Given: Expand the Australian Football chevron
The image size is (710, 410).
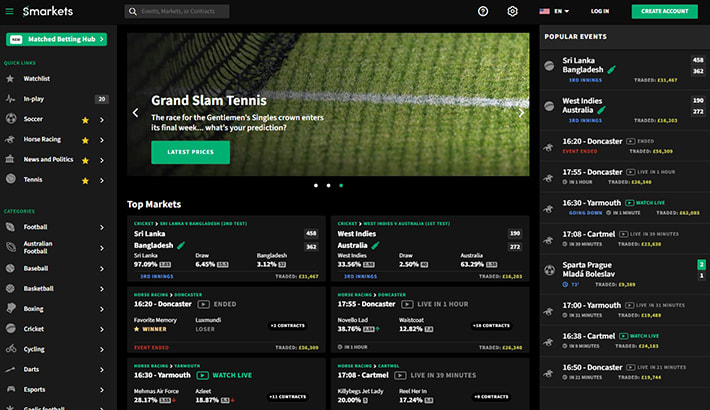Looking at the screenshot, I should click(x=102, y=248).
